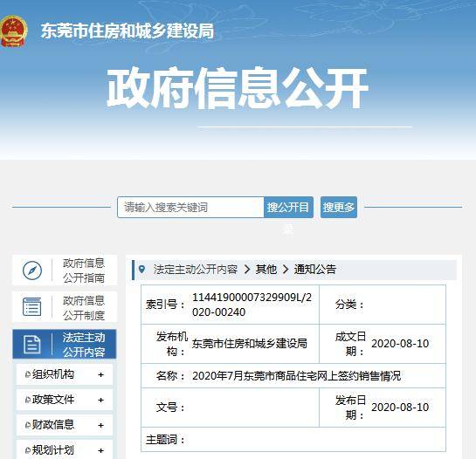Viewport: 476px width, 459px height.
Task: Expand the 财政信息 plus sign
Action: pos(100,425)
